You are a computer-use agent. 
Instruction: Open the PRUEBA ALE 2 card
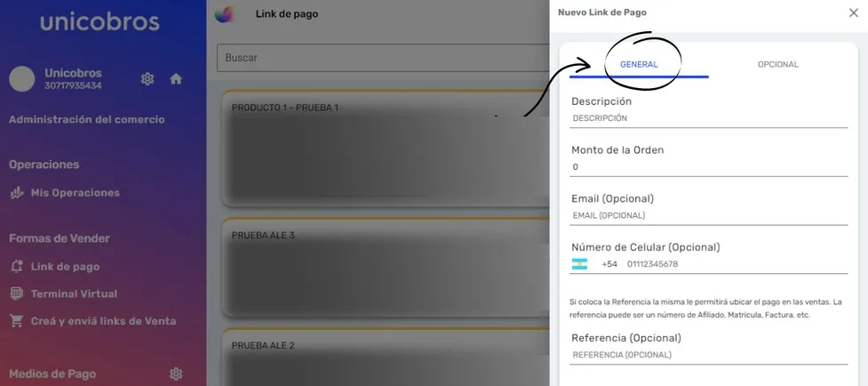pyautogui.click(x=386, y=358)
